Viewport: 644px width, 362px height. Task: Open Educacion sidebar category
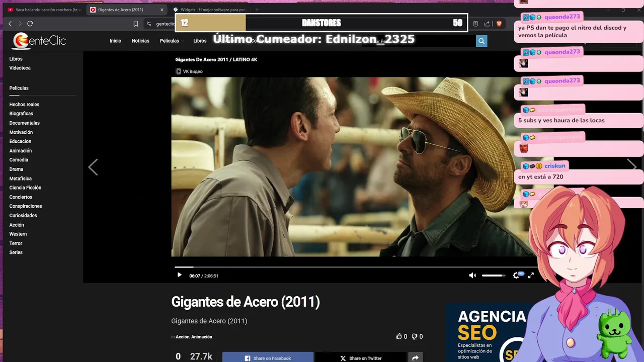[x=20, y=141]
